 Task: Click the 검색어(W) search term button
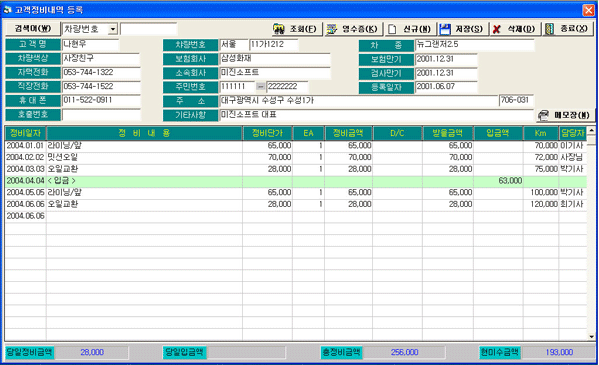point(33,29)
